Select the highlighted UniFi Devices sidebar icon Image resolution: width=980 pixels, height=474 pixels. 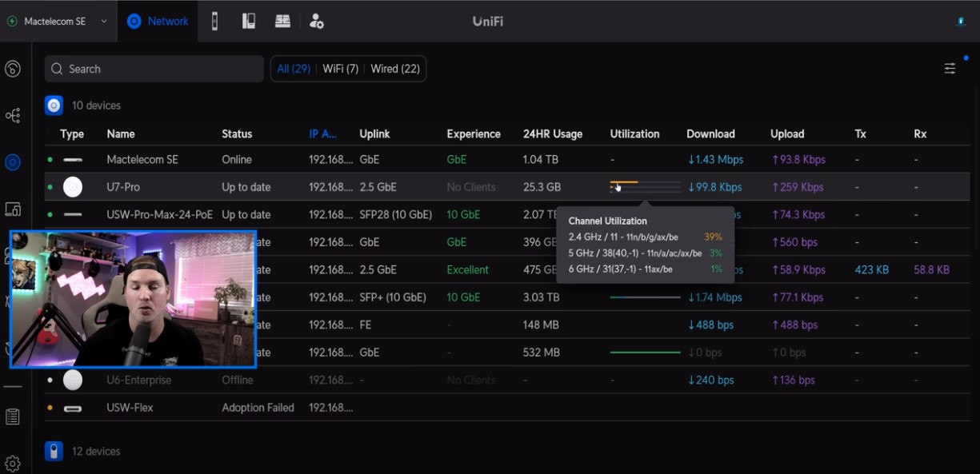[x=13, y=162]
